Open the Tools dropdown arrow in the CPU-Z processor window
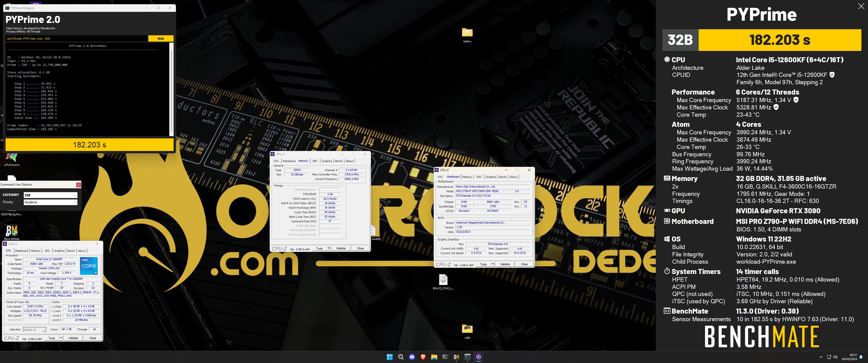 [61, 338]
